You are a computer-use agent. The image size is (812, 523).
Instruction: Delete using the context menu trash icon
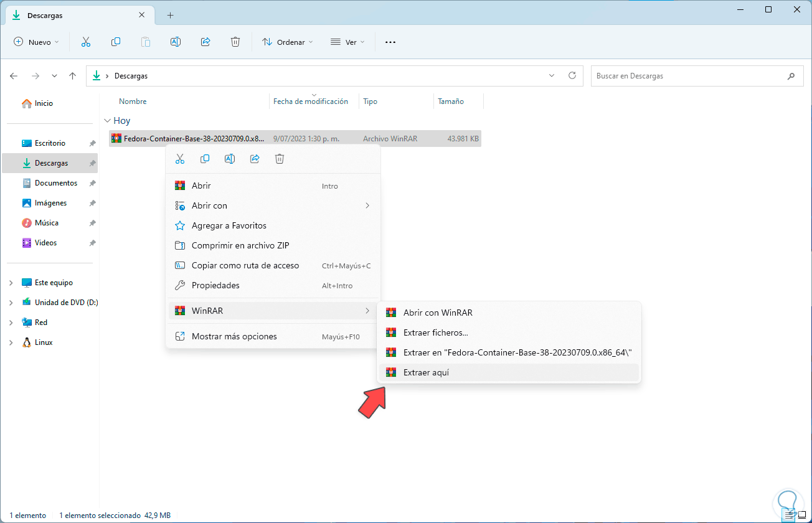tap(280, 159)
